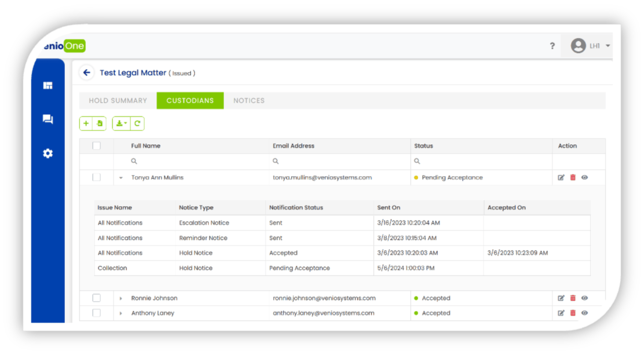The image size is (644, 354).
Task: Click the Full Name filter search field
Action: (191, 161)
